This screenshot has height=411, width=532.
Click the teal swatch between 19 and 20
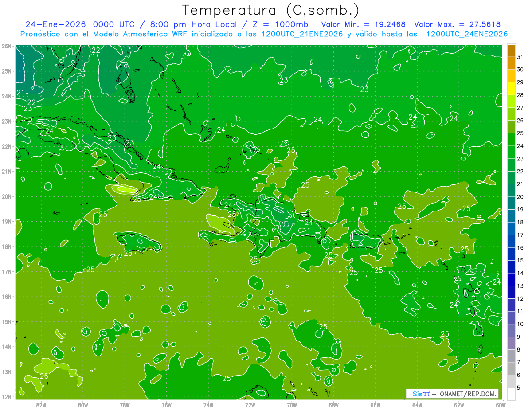pos(511,203)
